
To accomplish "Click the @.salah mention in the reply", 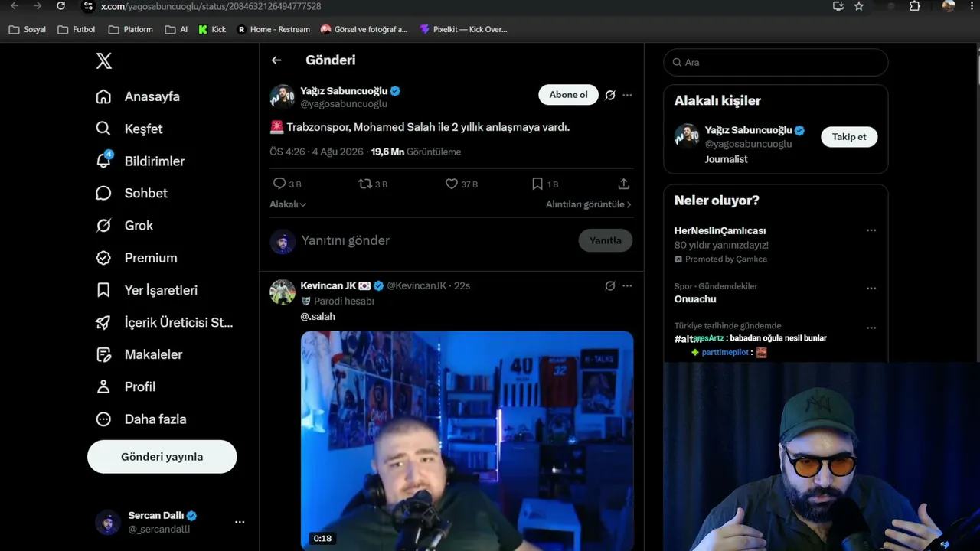I will 318,316.
